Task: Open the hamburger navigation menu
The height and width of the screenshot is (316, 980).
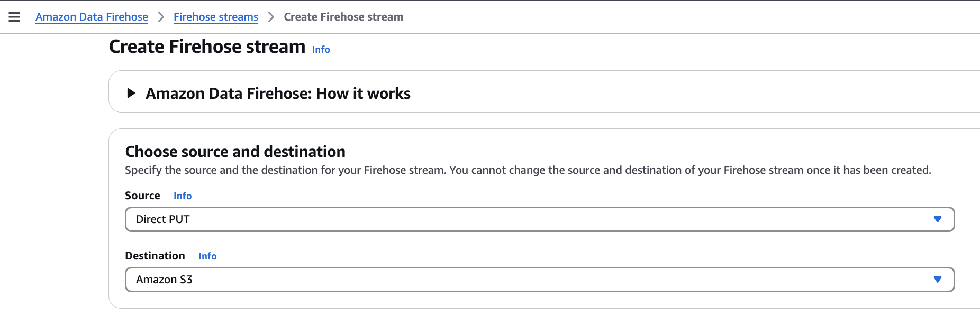Action: [14, 17]
